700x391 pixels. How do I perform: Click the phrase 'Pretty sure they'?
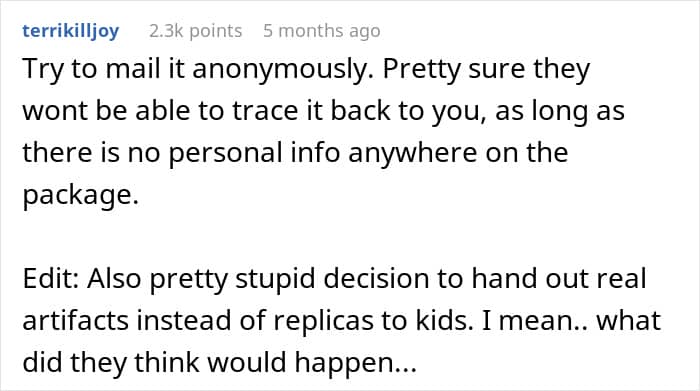pos(487,70)
